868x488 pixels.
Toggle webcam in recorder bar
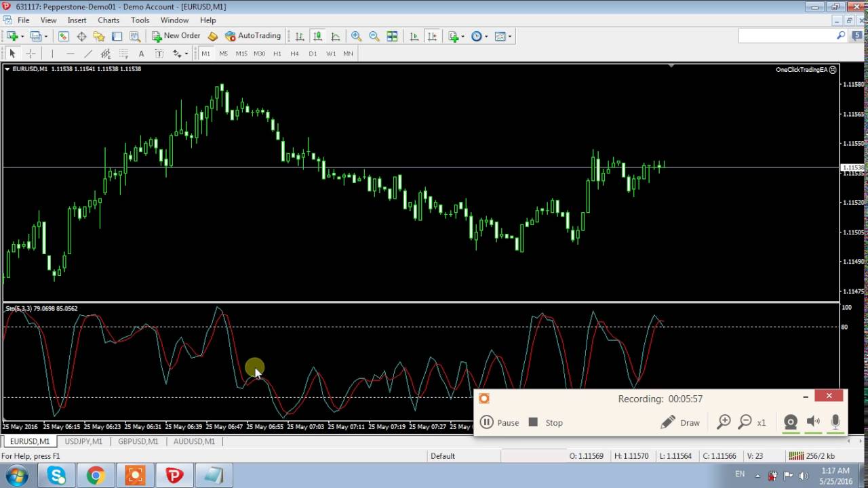(x=790, y=422)
